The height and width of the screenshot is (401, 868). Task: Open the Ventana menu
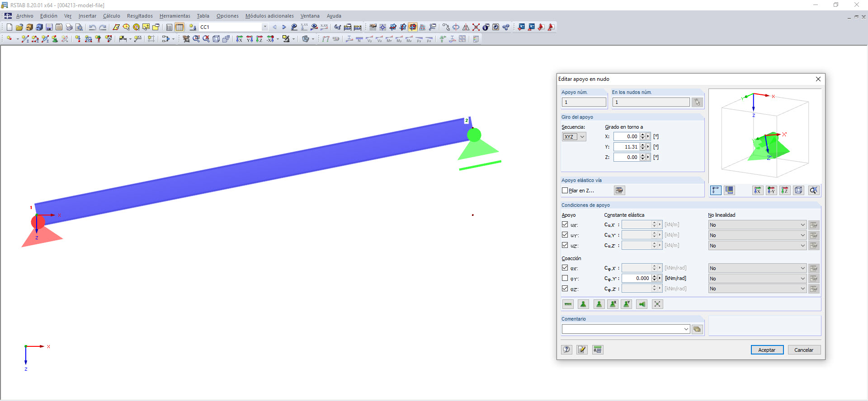310,16
